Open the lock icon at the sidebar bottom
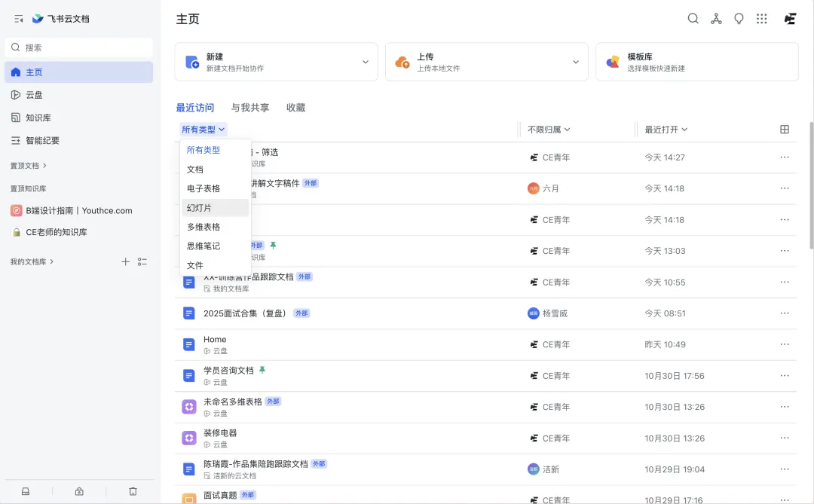 tap(78, 490)
